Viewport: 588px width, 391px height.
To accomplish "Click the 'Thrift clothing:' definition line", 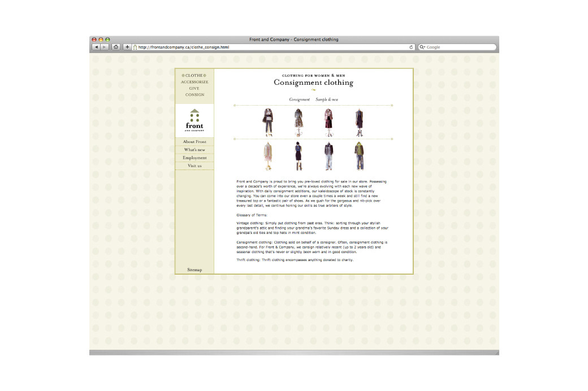I will pos(295,260).
